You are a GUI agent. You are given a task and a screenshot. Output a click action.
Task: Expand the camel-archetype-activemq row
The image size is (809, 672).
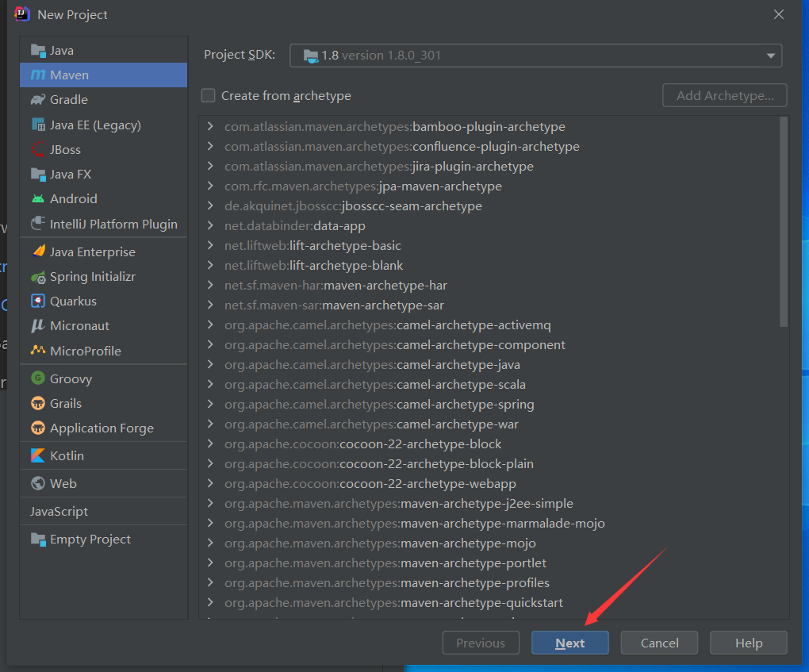coord(210,324)
